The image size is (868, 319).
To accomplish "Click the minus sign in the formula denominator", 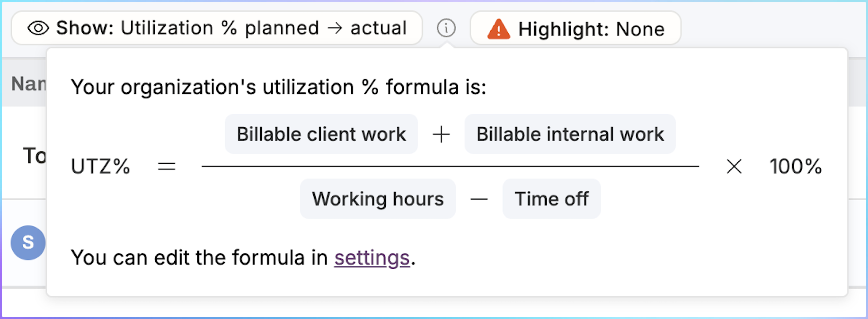I will coord(479,199).
